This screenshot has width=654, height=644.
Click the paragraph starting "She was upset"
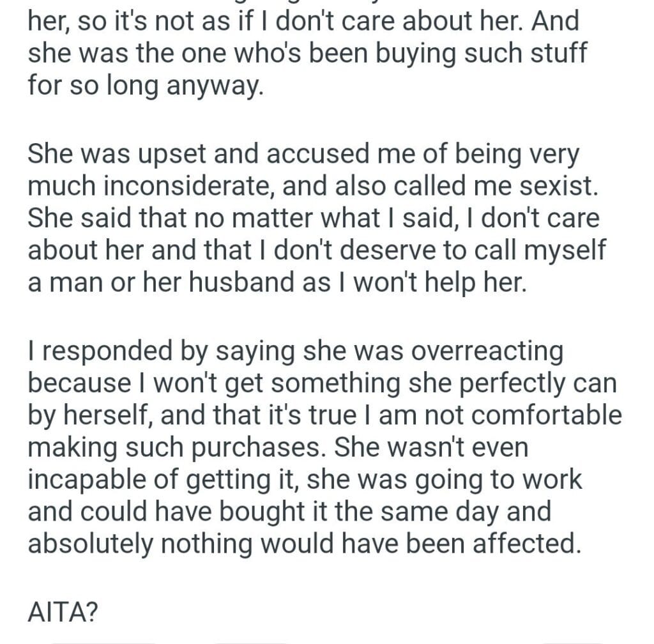313,217
